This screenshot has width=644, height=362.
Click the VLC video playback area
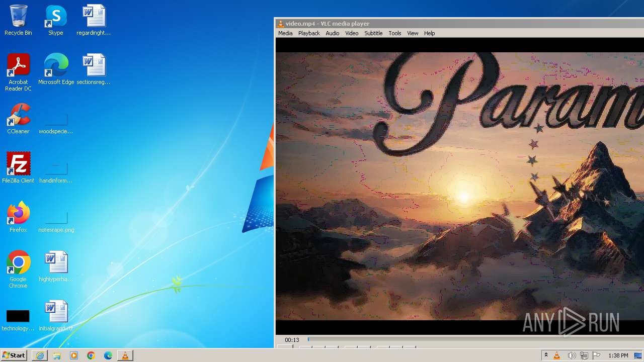[460, 186]
